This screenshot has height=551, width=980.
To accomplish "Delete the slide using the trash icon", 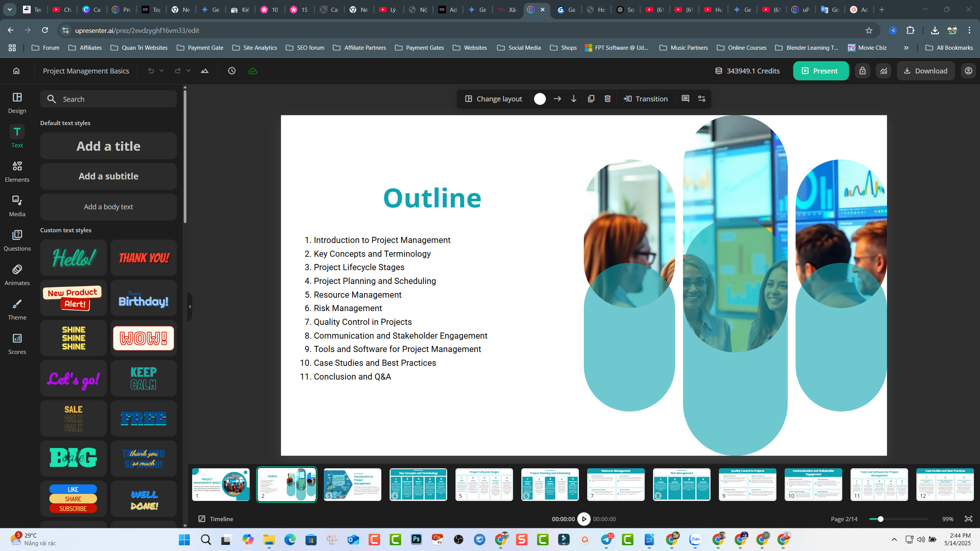I will (607, 99).
